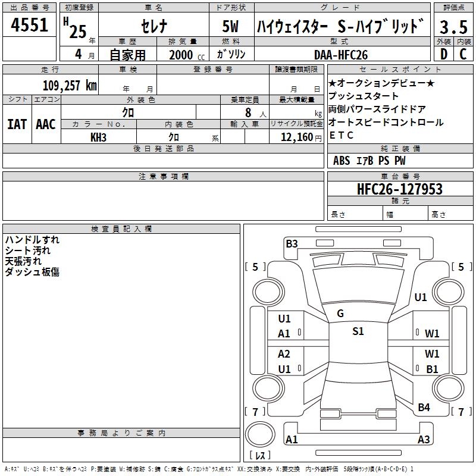Select the grade ハイウェイスター S-ハイブリッド
Image resolution: width=476 pixels, height=476 pixels.
point(340,26)
